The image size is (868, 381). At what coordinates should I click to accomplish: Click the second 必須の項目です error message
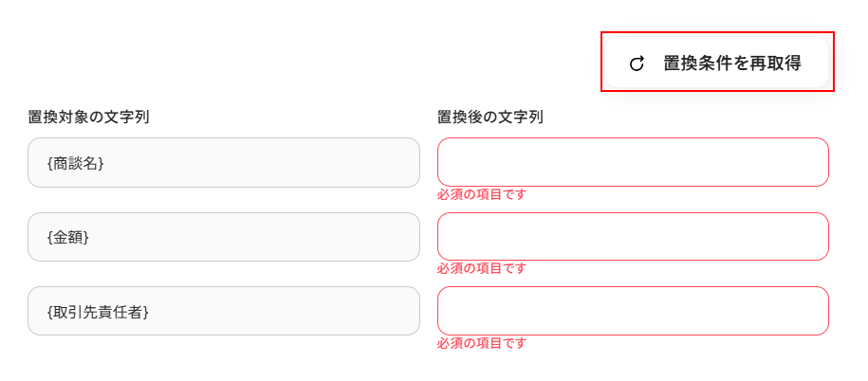click(481, 268)
